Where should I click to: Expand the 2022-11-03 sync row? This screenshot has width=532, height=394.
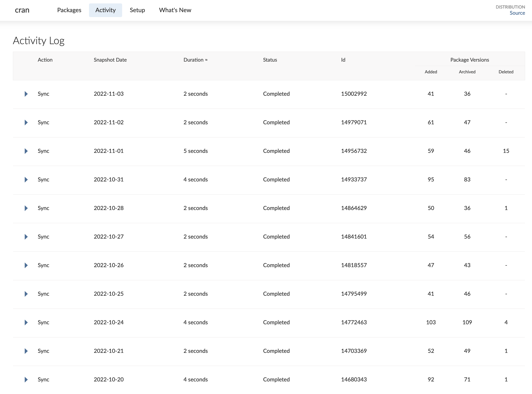pos(26,94)
